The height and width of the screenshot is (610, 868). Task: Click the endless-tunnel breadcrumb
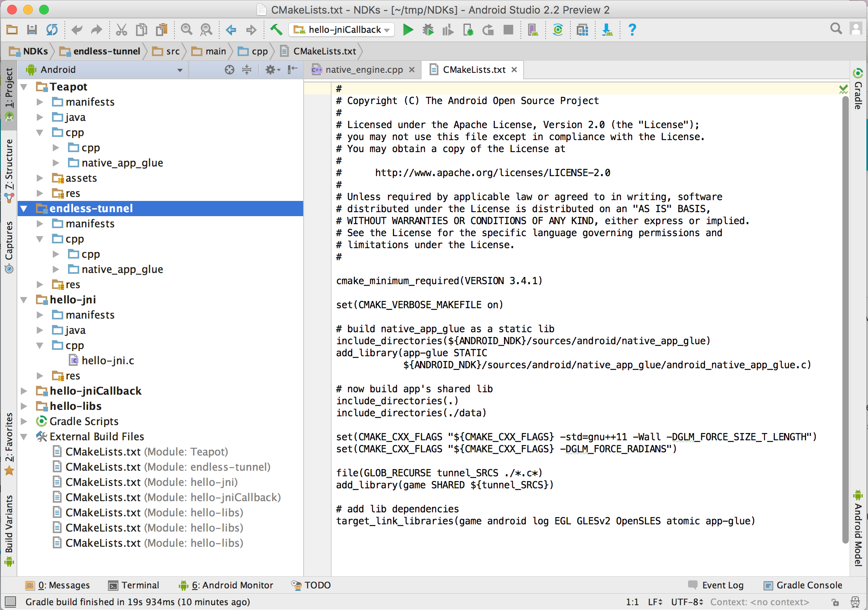click(x=100, y=51)
